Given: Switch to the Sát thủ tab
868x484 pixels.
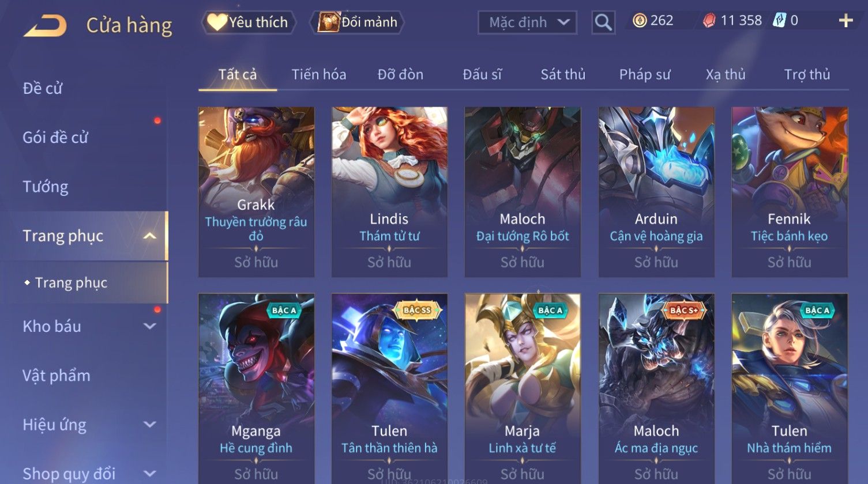Looking at the screenshot, I should click(x=563, y=74).
